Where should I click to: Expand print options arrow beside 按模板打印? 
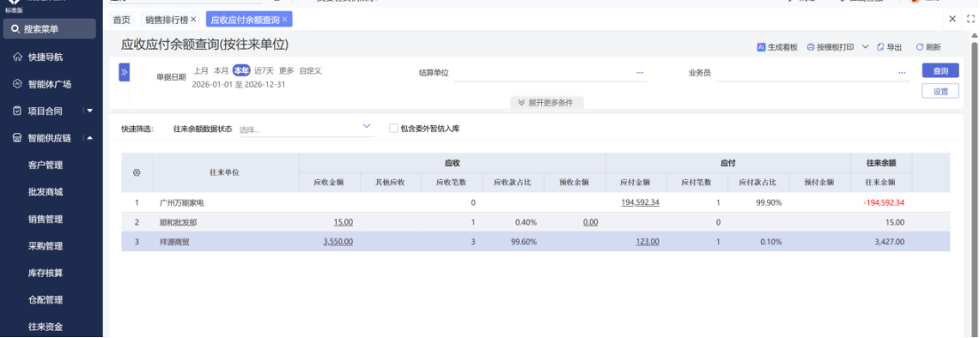coord(865,47)
